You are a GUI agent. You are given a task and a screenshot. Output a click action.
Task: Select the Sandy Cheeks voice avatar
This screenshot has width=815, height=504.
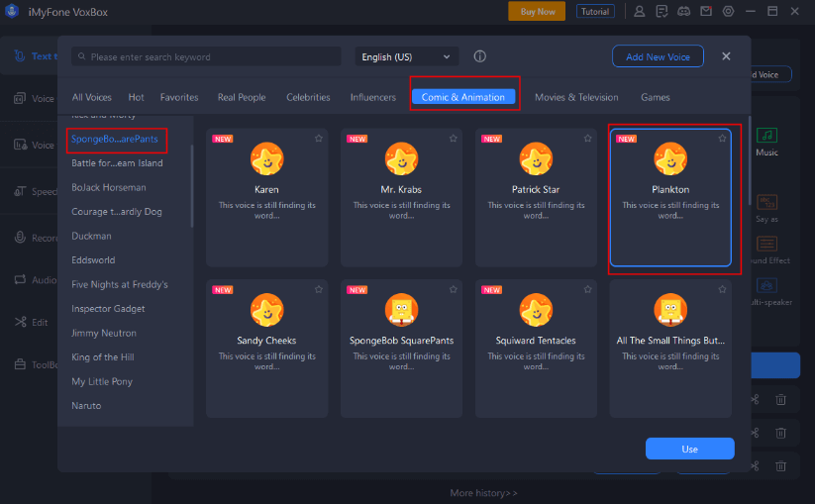click(x=266, y=310)
